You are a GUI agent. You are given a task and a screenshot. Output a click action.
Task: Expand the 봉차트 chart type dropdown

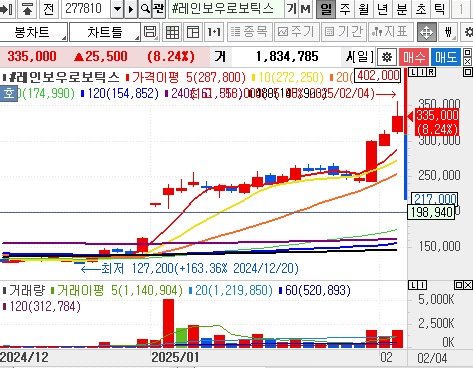click(x=34, y=32)
